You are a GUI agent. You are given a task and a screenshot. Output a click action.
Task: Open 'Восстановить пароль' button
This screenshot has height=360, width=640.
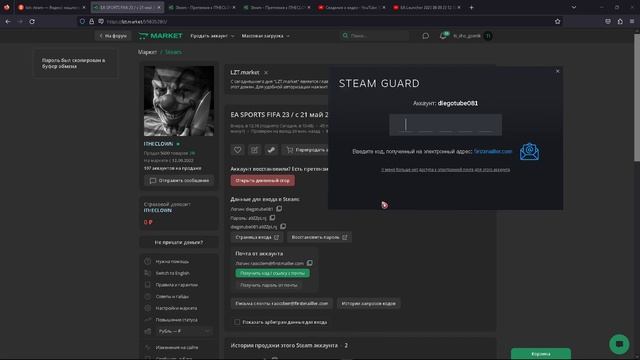(319, 237)
